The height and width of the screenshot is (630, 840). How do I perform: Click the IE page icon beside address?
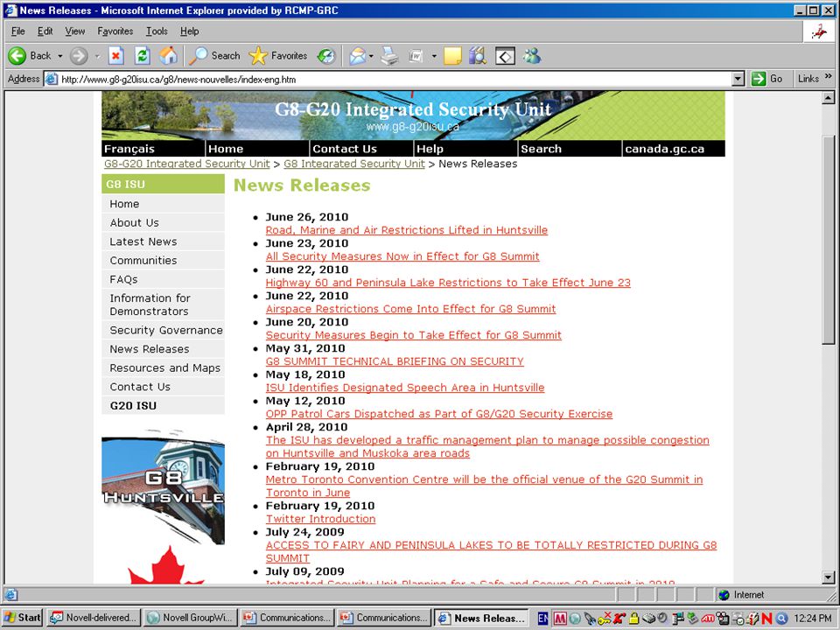click(x=52, y=80)
